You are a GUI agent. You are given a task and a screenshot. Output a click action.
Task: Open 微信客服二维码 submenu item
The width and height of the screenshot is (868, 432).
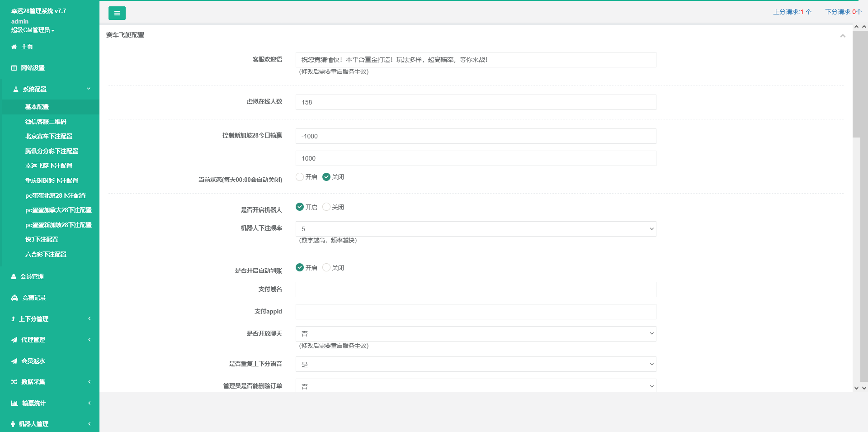[x=51, y=122]
